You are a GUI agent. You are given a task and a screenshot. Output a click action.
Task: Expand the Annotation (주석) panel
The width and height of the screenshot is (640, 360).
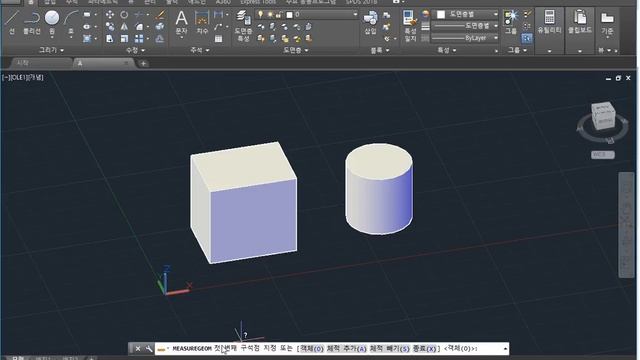pos(200,50)
